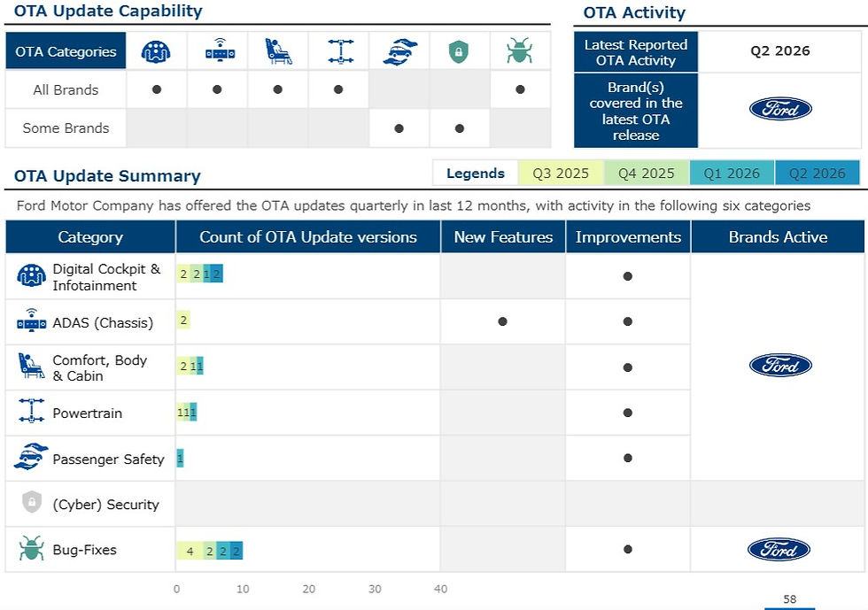
Task: Click the Digital Cockpit icon in OTA Categories header
Action: tap(156, 51)
